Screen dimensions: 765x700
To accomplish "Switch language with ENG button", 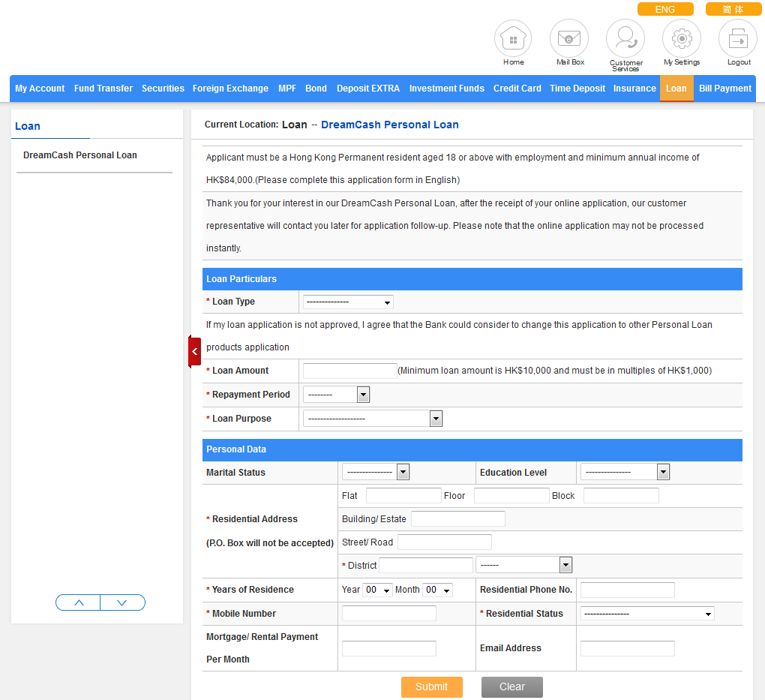I will click(664, 10).
